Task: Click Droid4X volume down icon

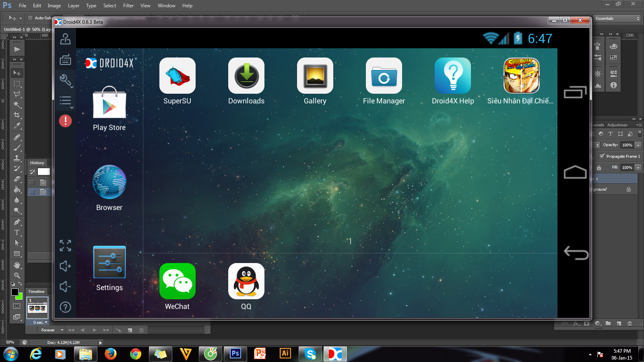Action: click(65, 286)
